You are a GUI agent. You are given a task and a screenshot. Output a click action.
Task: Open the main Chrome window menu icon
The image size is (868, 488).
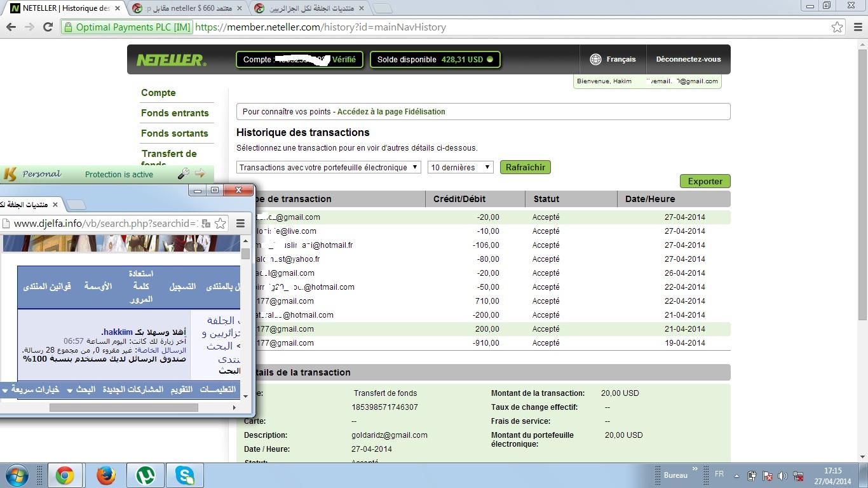pyautogui.click(x=857, y=27)
